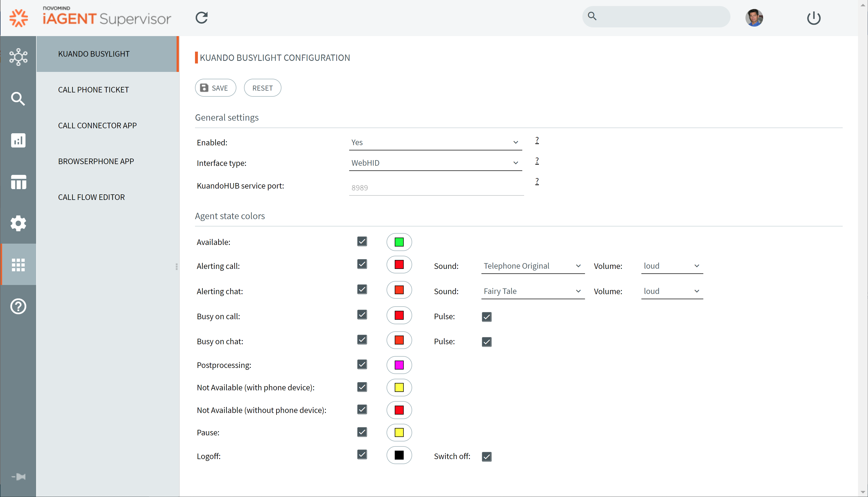Viewport: 868px width, 497px height.
Task: Open Not Available without phone color swatch
Action: (x=399, y=410)
